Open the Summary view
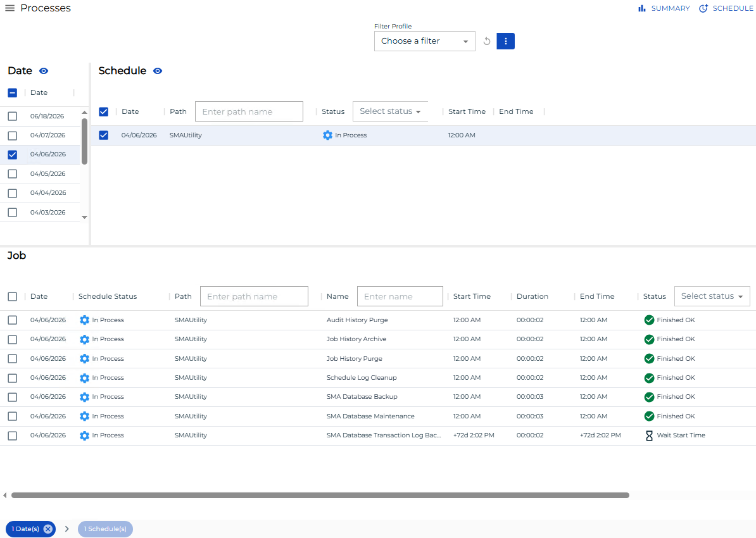The width and height of the screenshot is (756, 538). (664, 8)
